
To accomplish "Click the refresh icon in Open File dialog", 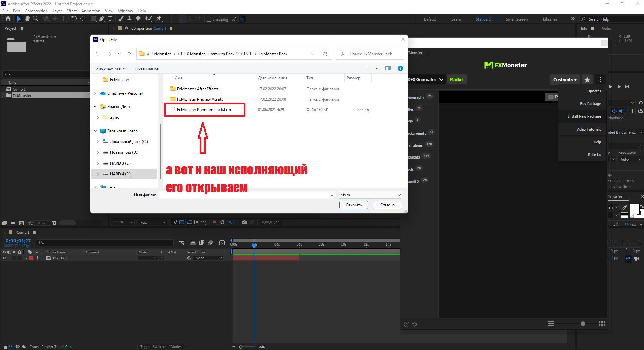I will click(325, 54).
